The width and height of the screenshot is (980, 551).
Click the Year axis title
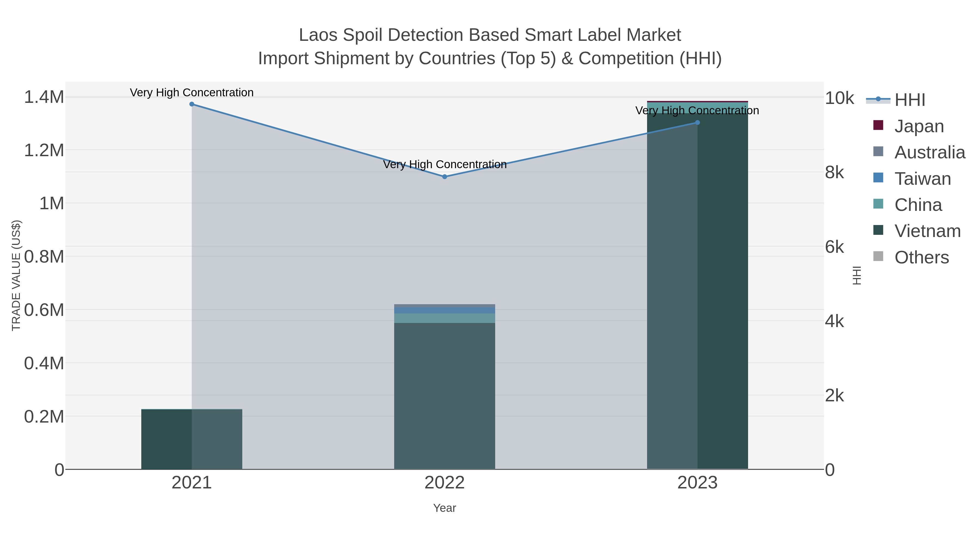tap(445, 508)
